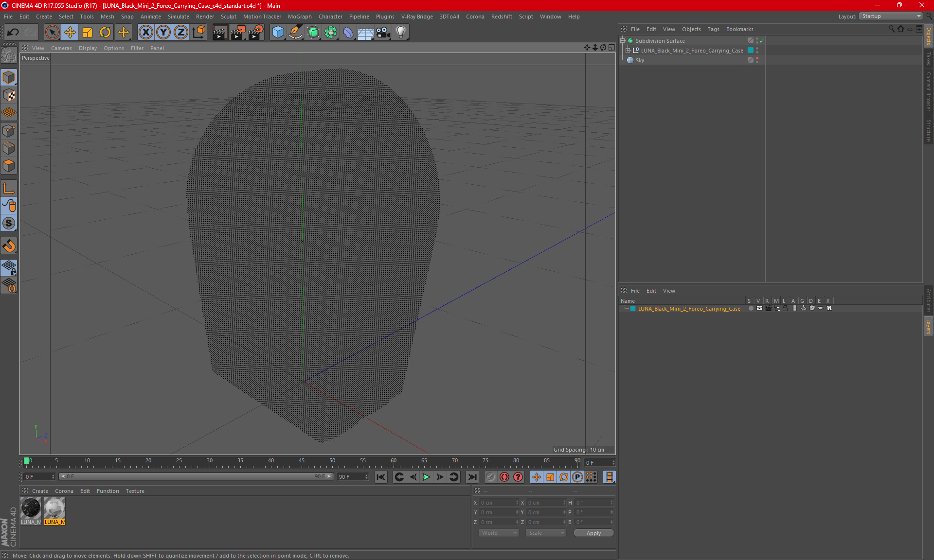Click frame 45 on timeline ruler
This screenshot has height=560, width=934.
click(302, 462)
